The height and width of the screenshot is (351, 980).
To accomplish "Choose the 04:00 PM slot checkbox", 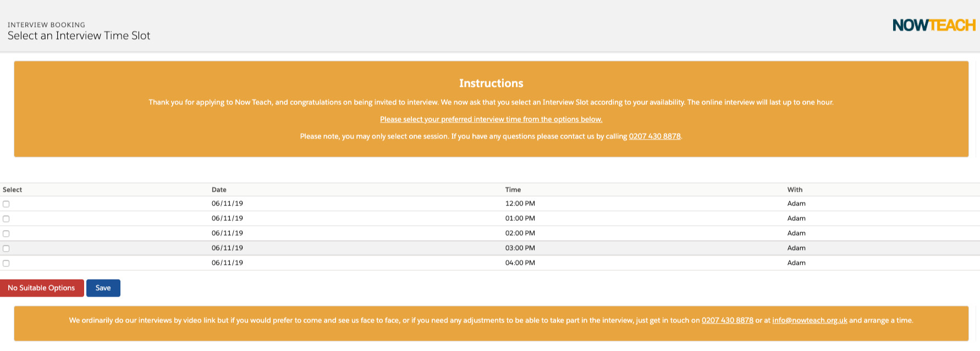I will [6, 263].
